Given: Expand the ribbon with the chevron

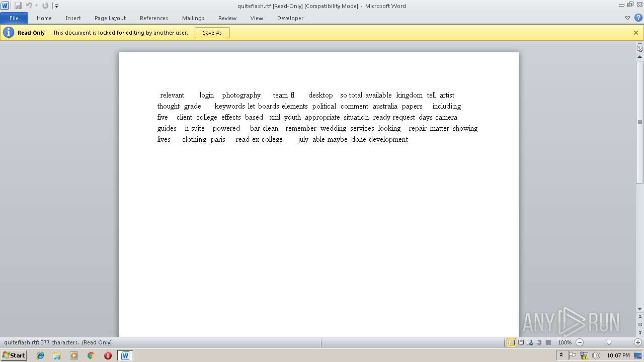Looking at the screenshot, I should click(x=627, y=18).
